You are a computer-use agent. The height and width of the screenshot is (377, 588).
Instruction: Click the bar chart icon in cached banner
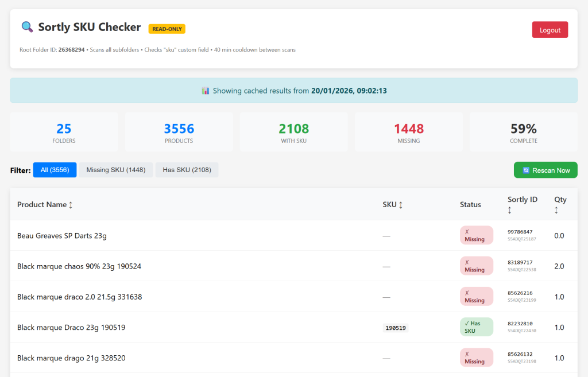[x=205, y=91]
